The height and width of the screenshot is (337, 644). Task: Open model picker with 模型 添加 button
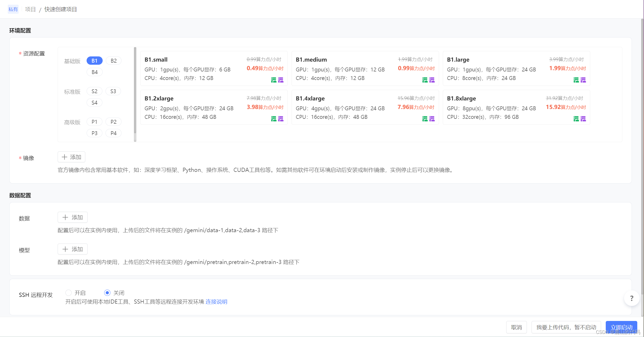click(x=73, y=249)
